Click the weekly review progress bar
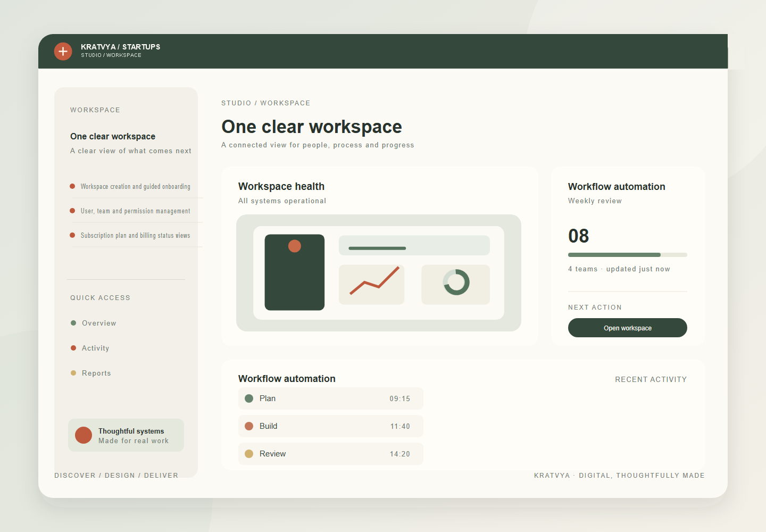Screen dimensions: 766x532 click(628, 255)
